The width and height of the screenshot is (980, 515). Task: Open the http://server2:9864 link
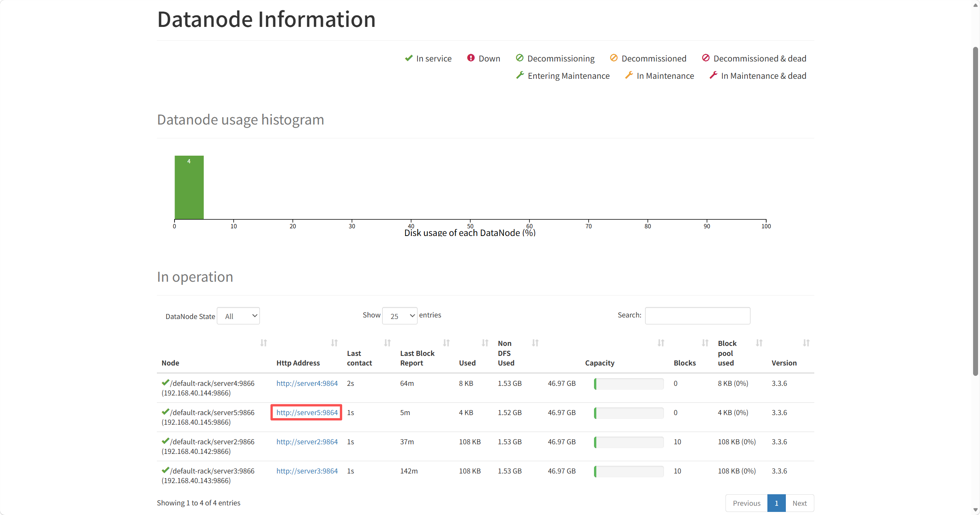click(x=307, y=442)
